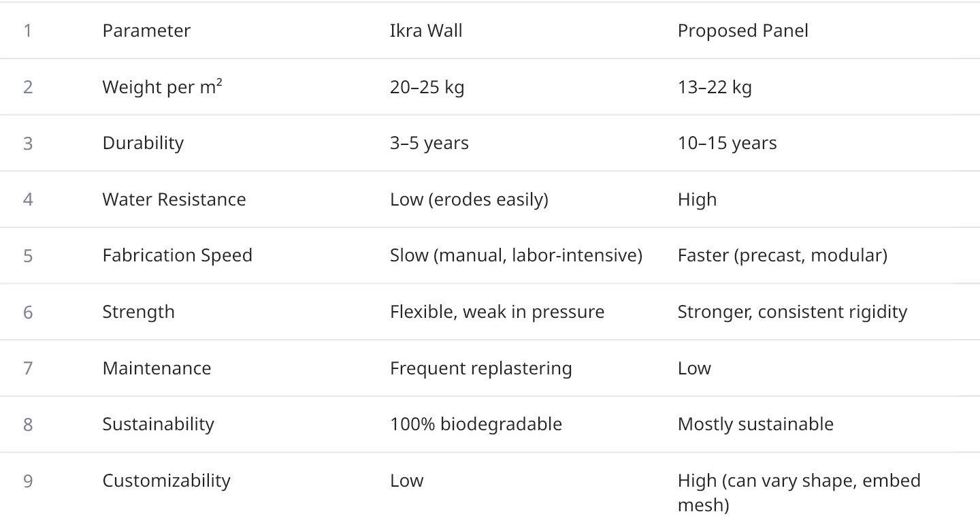Select the 10–15 years cell

point(727,143)
